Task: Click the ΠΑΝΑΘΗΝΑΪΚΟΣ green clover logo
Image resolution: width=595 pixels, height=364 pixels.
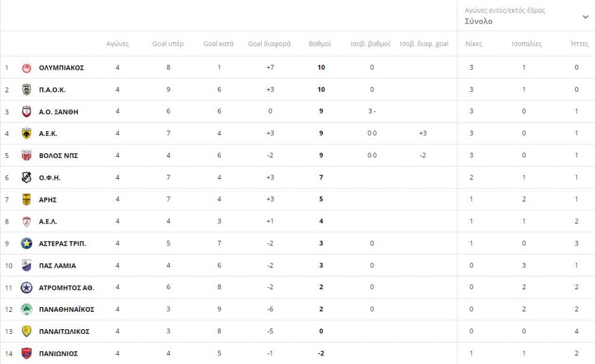Action: point(26,309)
